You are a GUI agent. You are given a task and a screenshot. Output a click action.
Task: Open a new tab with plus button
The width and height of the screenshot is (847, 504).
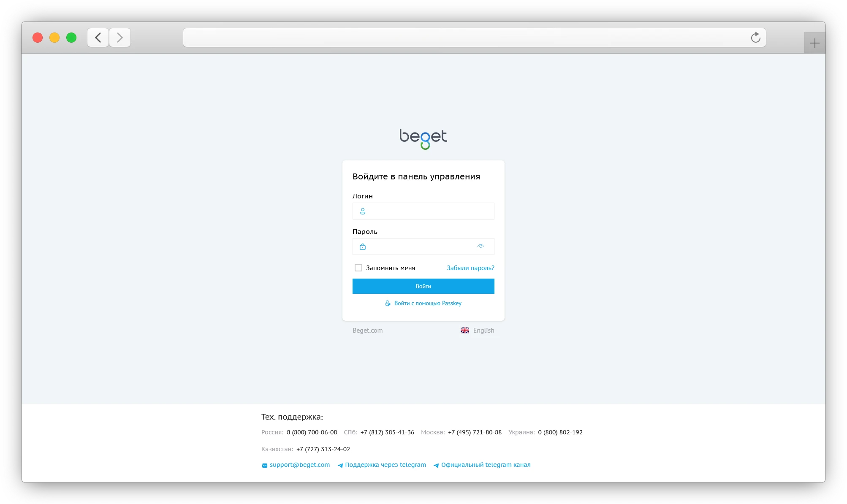(x=814, y=43)
